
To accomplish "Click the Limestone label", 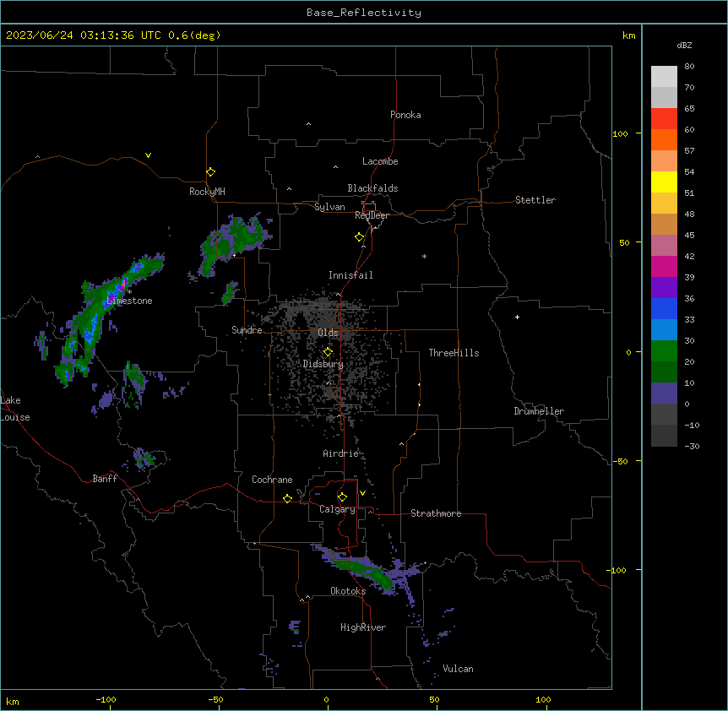I will point(129,301).
